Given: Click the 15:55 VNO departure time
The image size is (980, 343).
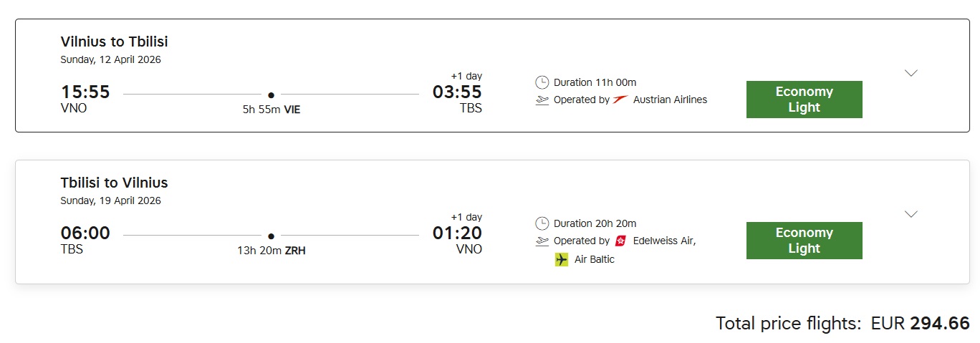Looking at the screenshot, I should click(85, 92).
